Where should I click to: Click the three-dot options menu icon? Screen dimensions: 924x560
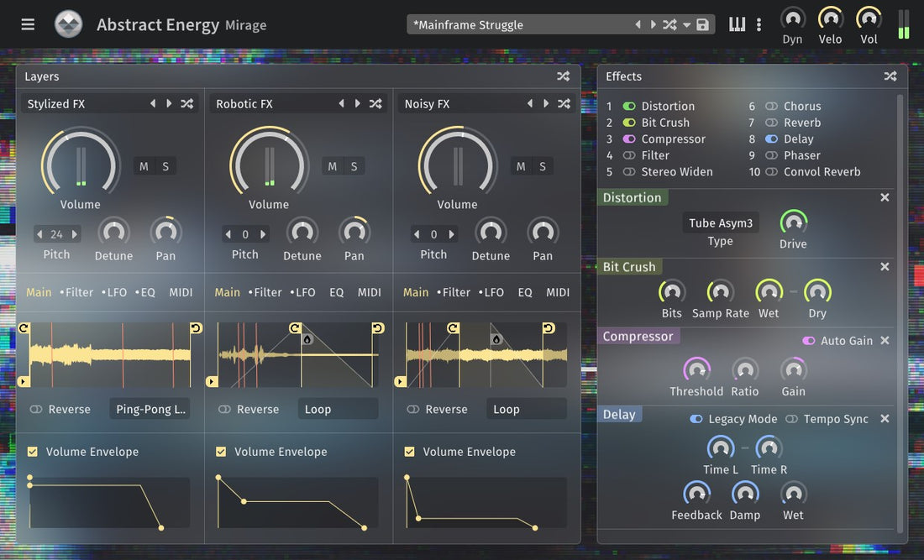pyautogui.click(x=758, y=24)
